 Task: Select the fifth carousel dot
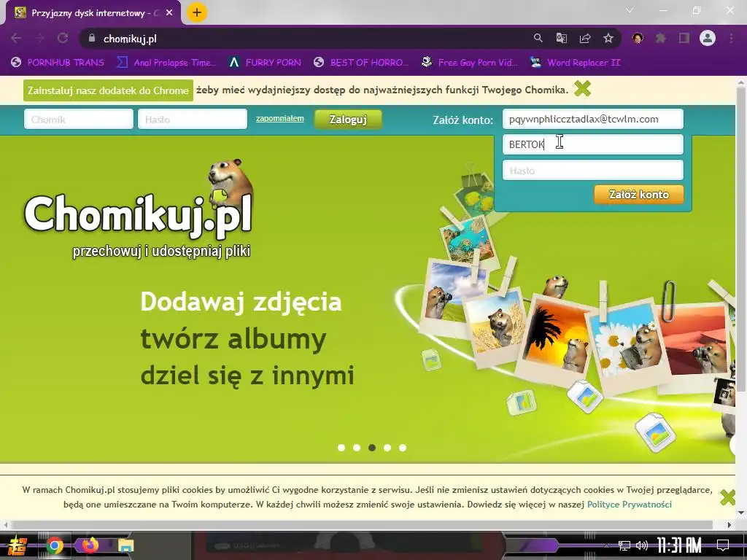[403, 448]
